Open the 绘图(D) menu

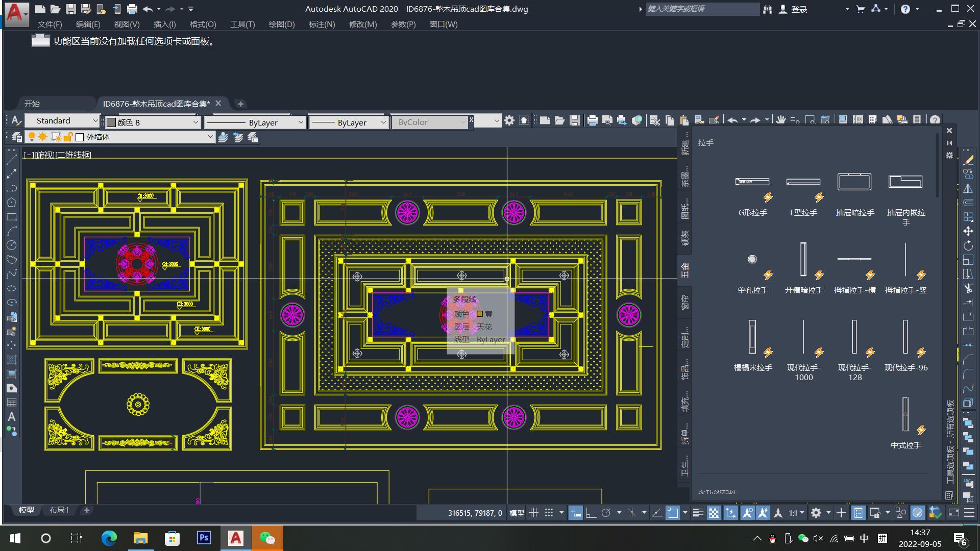coord(282,24)
